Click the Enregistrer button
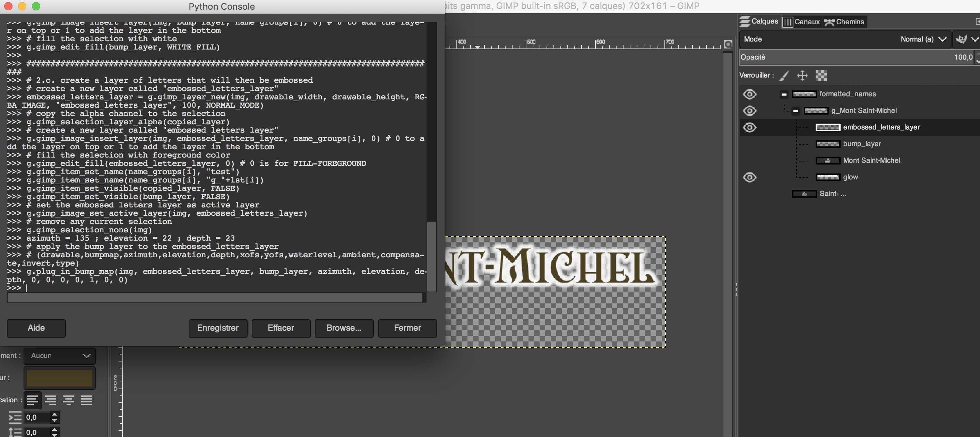 (x=218, y=328)
